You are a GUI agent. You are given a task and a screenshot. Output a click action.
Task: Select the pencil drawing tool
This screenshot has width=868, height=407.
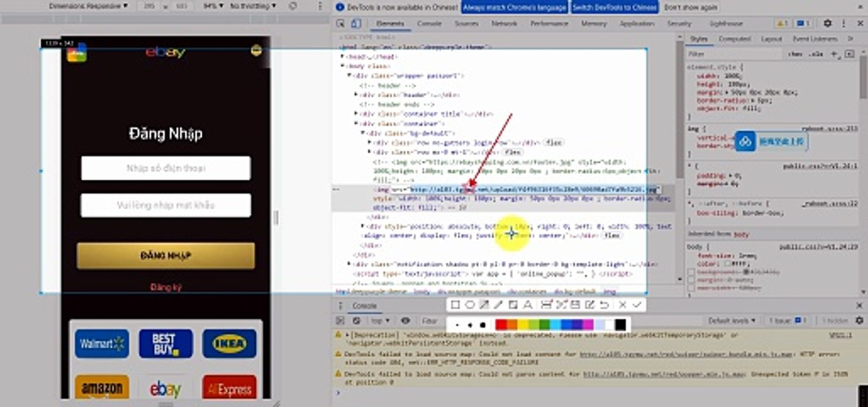click(x=498, y=305)
